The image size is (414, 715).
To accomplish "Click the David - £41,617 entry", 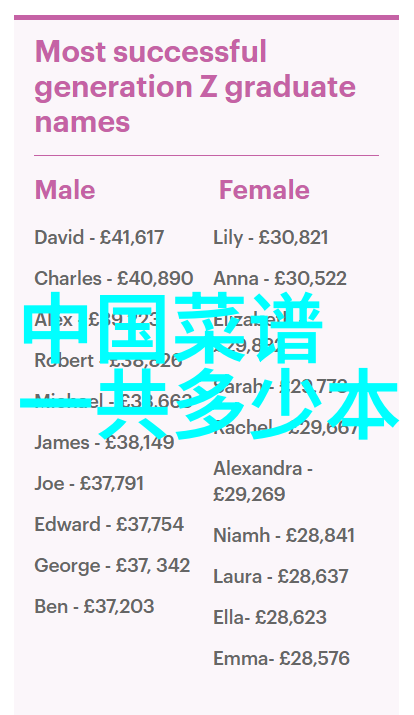I will [99, 237].
